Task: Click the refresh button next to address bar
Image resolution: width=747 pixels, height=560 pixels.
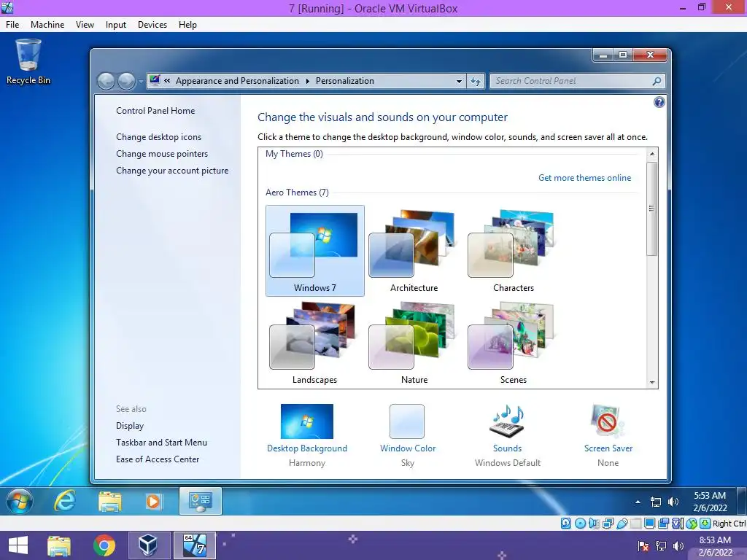Action: [x=476, y=81]
